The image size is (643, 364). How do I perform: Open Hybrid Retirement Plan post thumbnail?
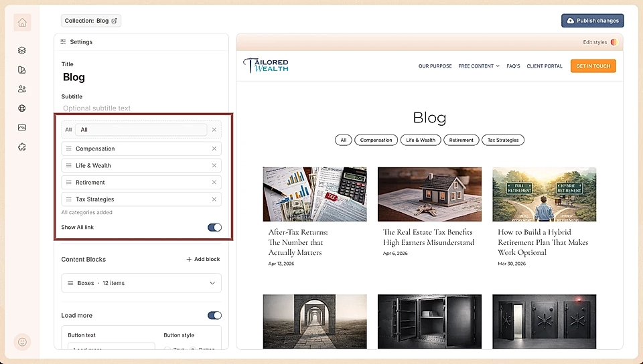[544, 194]
